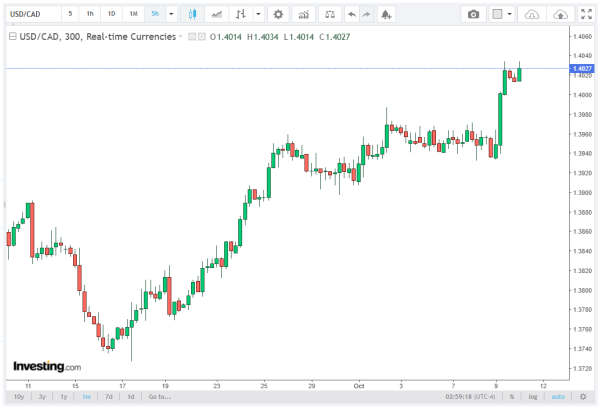Image resolution: width=600 pixels, height=409 pixels.
Task: Select the 1h interval
Action: (90, 15)
